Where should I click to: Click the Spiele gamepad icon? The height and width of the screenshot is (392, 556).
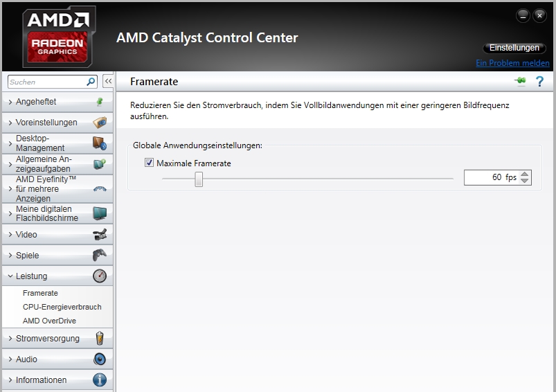100,255
